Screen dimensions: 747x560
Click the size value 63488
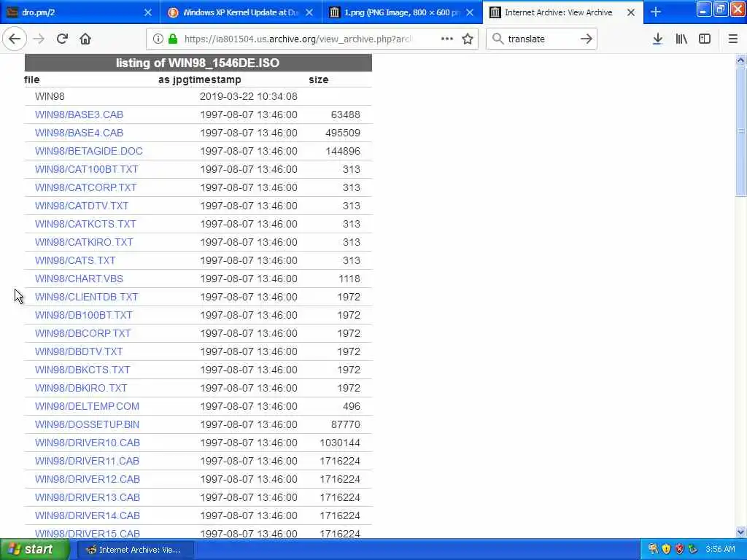[x=345, y=114]
